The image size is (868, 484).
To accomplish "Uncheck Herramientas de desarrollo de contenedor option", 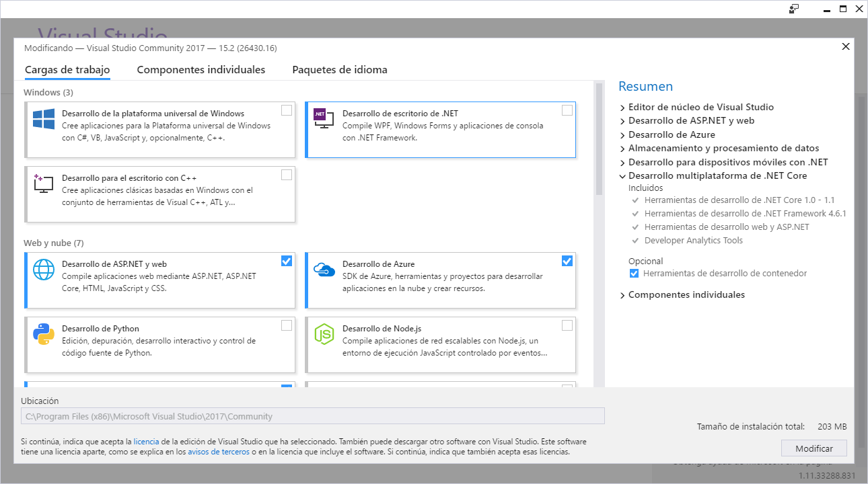I will 634,274.
